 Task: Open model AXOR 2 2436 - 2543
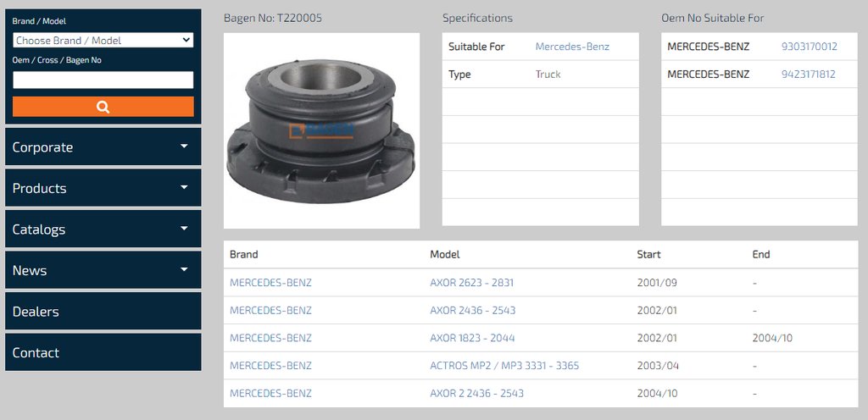(x=476, y=394)
